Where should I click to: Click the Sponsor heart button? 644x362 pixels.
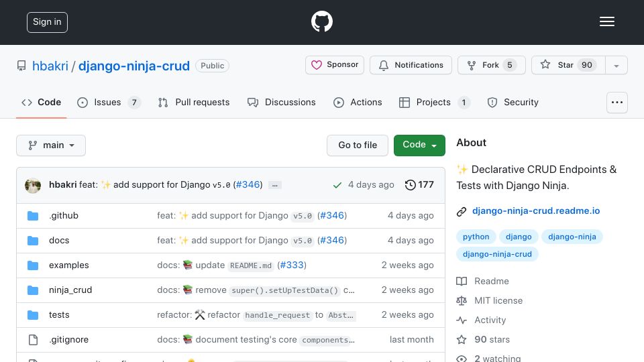(334, 65)
